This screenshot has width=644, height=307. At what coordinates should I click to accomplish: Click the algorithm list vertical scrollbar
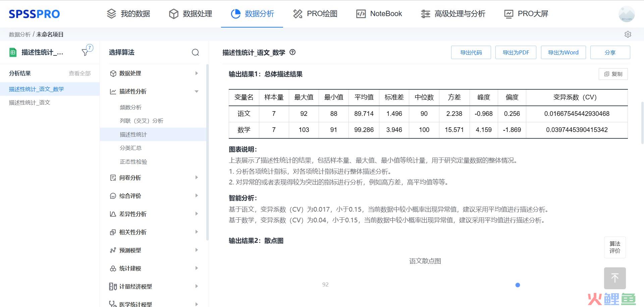(x=207, y=152)
